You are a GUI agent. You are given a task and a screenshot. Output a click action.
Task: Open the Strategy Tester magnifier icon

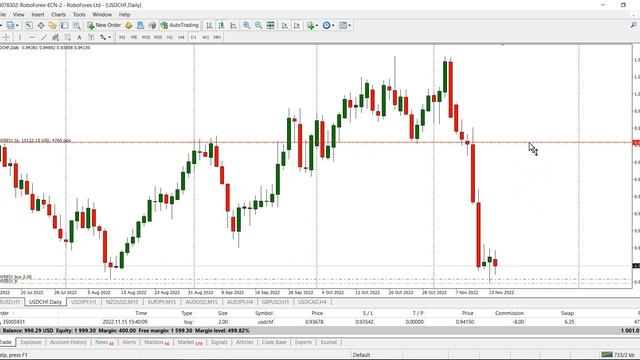point(76,25)
